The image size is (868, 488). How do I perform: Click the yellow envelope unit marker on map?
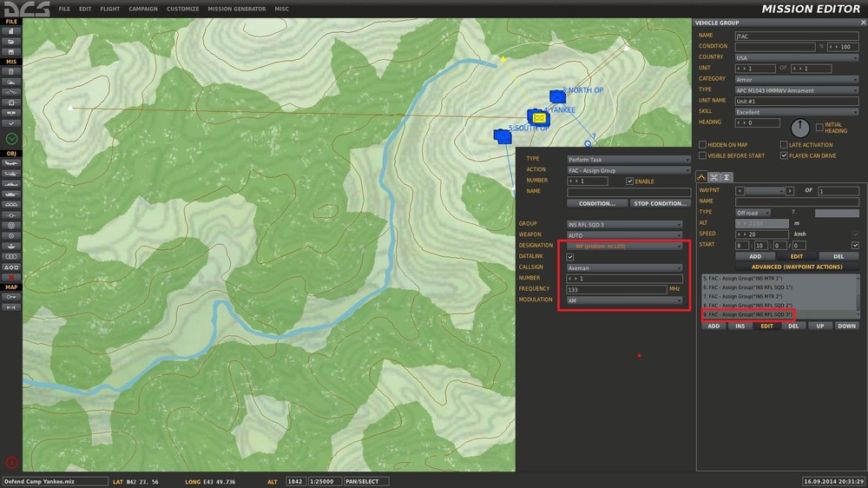pos(540,117)
